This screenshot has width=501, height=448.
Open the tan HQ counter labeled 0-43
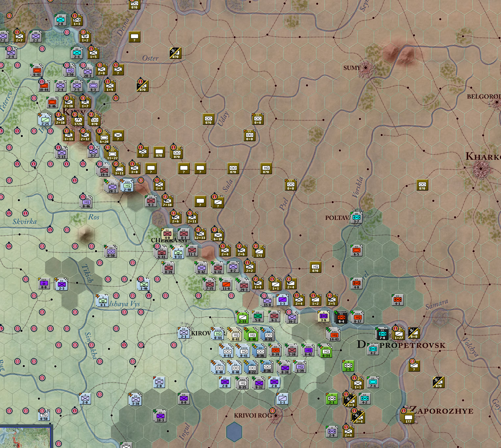[x=236, y=334]
